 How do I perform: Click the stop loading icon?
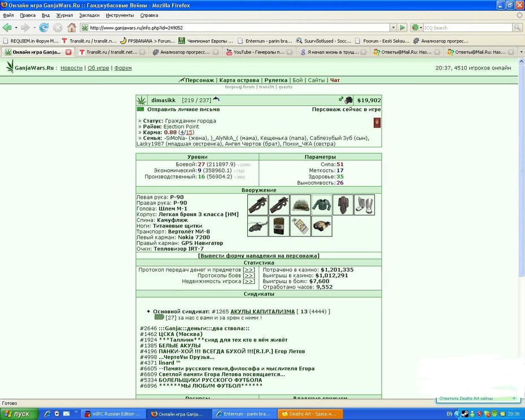click(58, 28)
